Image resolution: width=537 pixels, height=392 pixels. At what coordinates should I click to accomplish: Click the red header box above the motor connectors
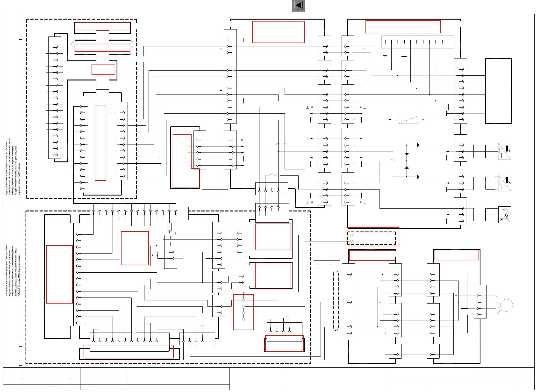[x=457, y=255]
